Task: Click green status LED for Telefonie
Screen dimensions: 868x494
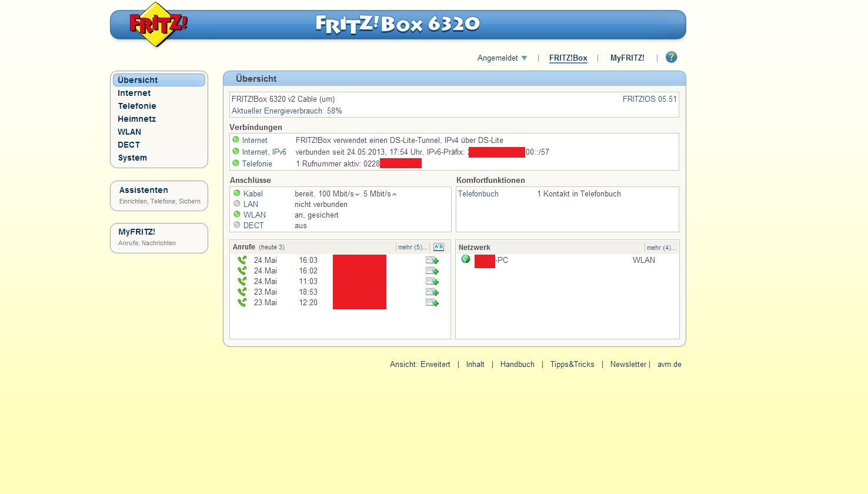Action: click(236, 163)
